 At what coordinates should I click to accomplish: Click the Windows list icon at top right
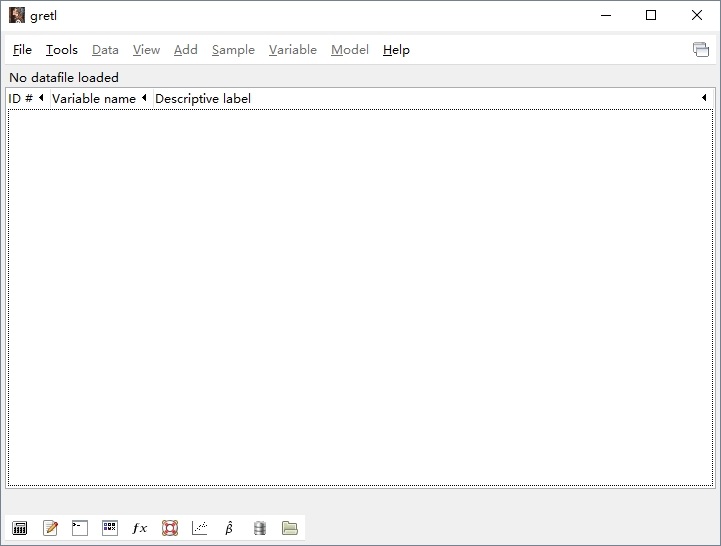point(701,49)
